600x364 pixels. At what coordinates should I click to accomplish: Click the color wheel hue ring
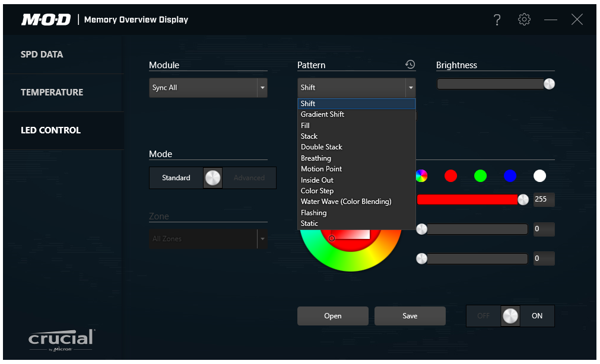tap(351, 263)
